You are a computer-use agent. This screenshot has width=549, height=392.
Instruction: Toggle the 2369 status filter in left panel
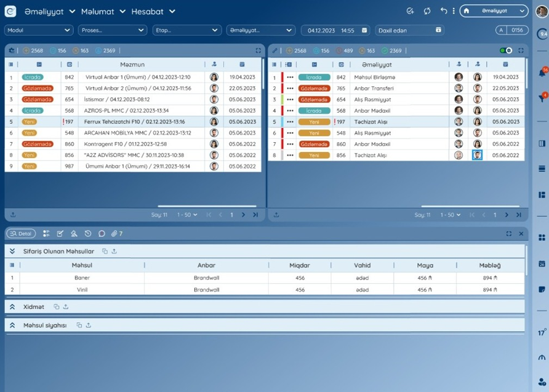105,50
